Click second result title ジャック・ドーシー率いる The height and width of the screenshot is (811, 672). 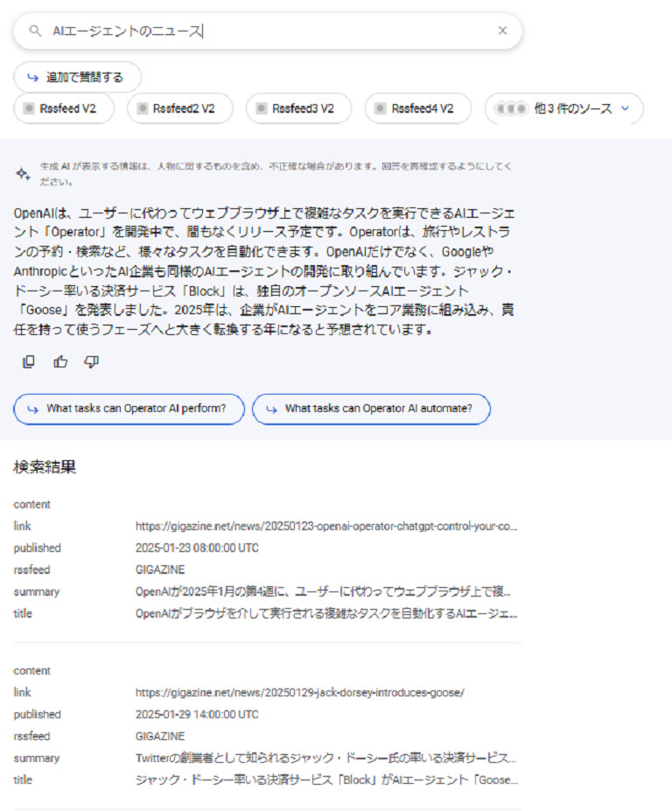click(x=326, y=780)
